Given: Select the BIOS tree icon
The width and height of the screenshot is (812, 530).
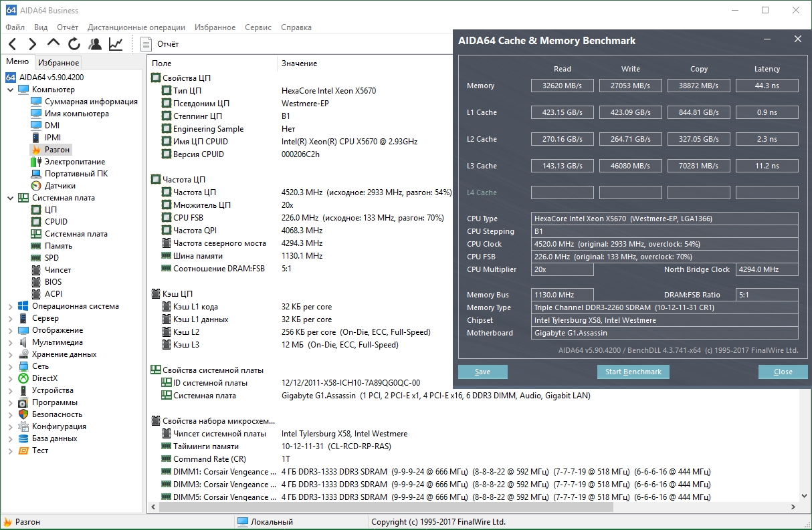Looking at the screenshot, I should click(x=36, y=282).
